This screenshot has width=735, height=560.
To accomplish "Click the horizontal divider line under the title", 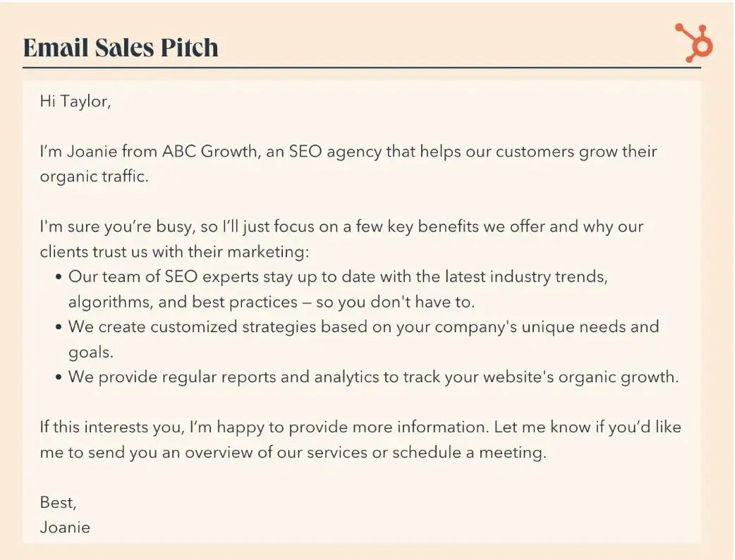I will click(361, 68).
